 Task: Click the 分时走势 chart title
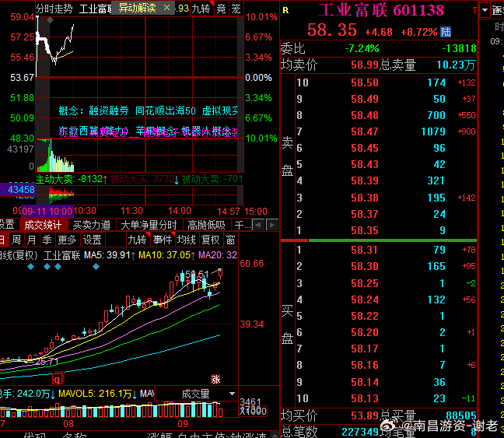pyautogui.click(x=54, y=9)
